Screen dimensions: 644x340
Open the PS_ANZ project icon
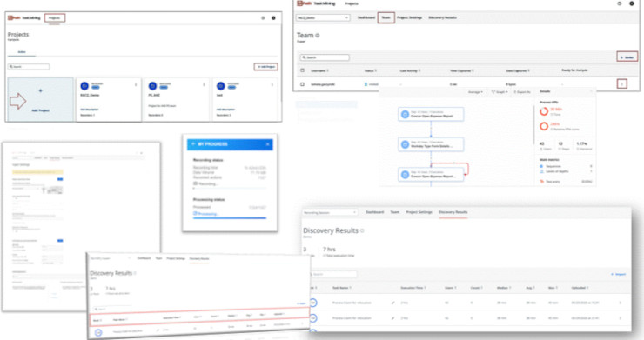click(x=153, y=86)
